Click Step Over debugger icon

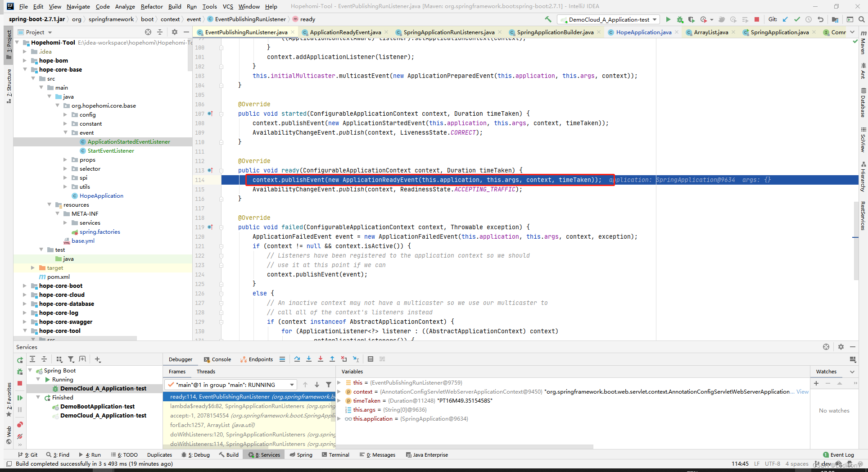(297, 359)
